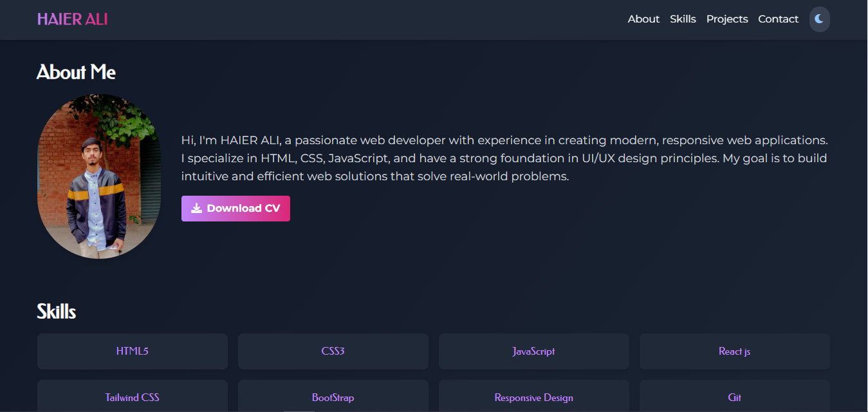Click the download icon on the CV button
The height and width of the screenshot is (412, 868).
(195, 208)
